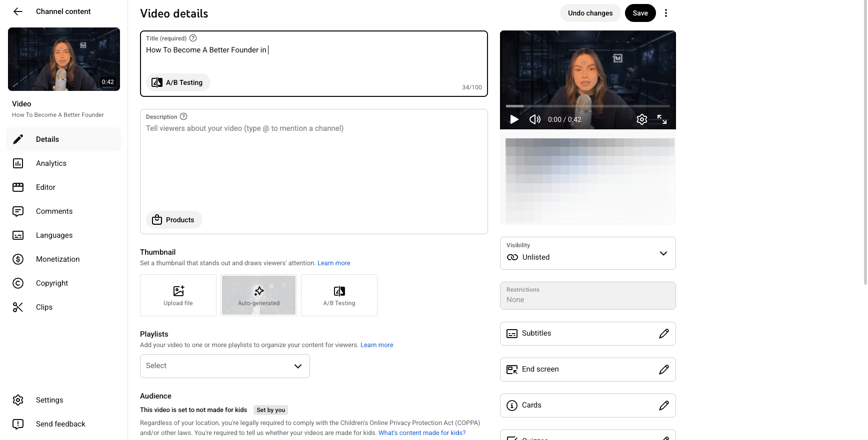Click the title help question mark icon
868x440 pixels.
tap(193, 38)
